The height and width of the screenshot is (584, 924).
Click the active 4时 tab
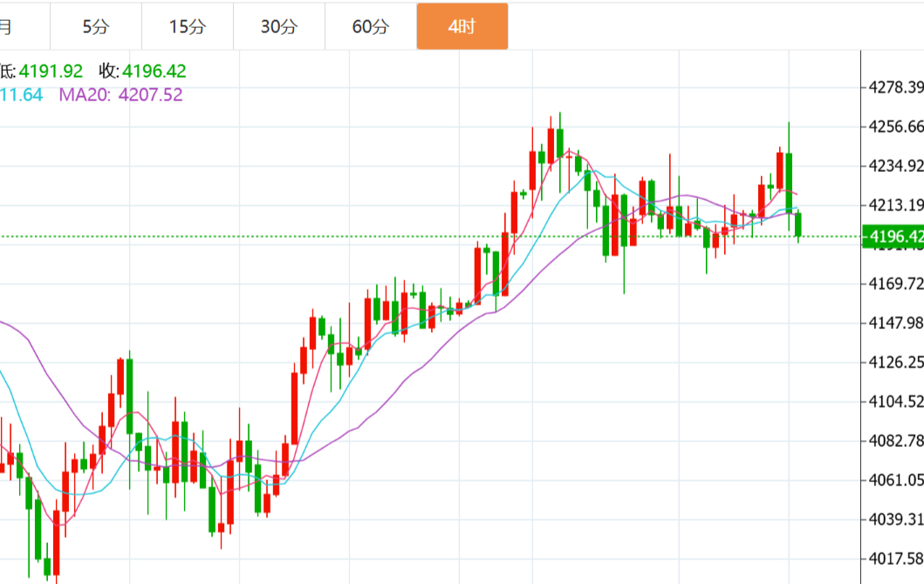[462, 26]
